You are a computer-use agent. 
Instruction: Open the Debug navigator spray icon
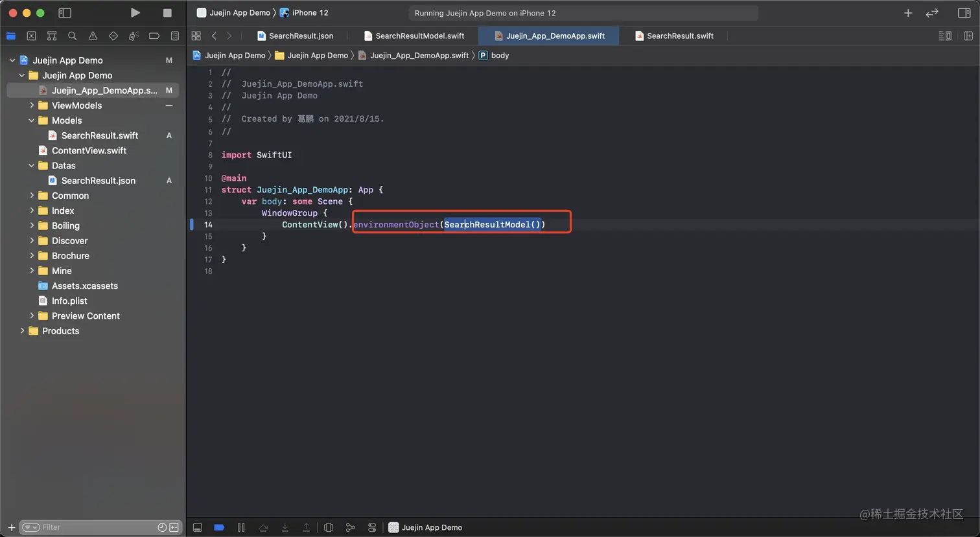tap(134, 36)
